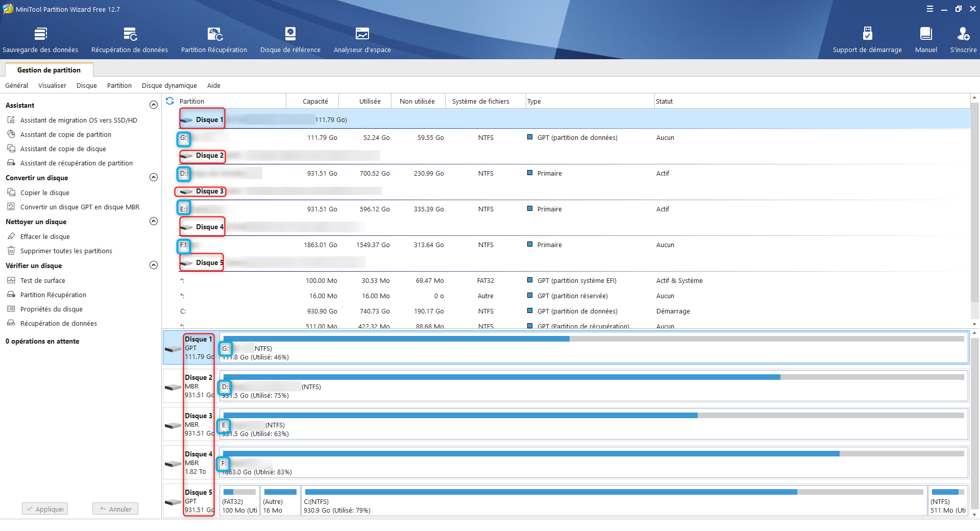Open Disque dynamique menu
This screenshot has height=531, width=980.
pyautogui.click(x=169, y=85)
